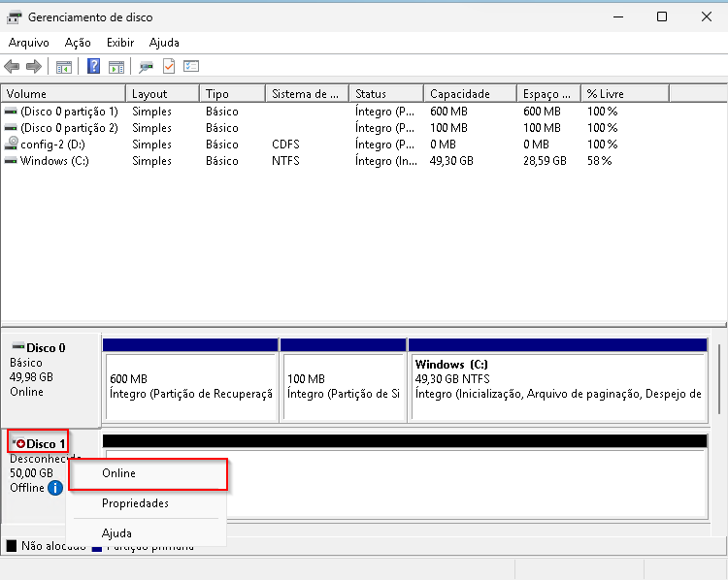The image size is (728, 580).
Task: Select Propriedades from the context menu
Action: 135,503
